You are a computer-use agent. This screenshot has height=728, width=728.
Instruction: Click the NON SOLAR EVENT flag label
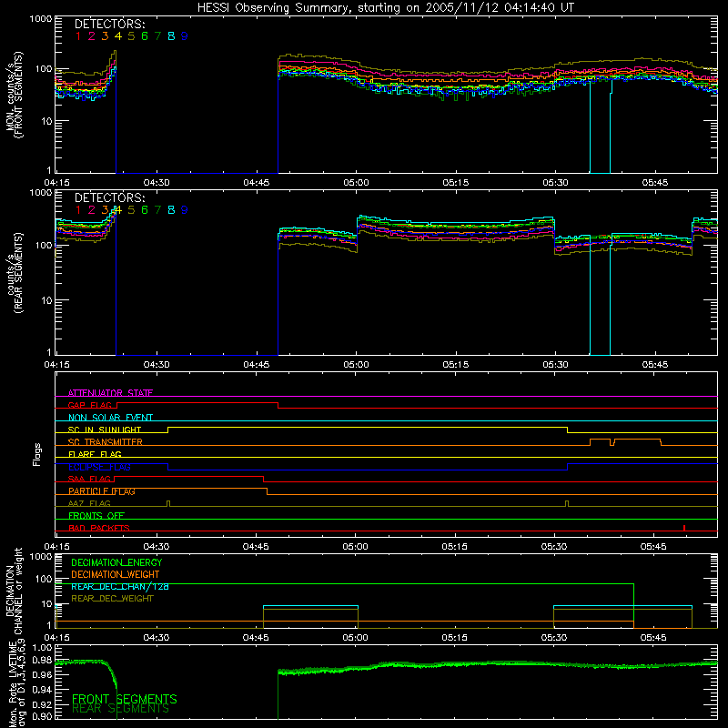110,418
